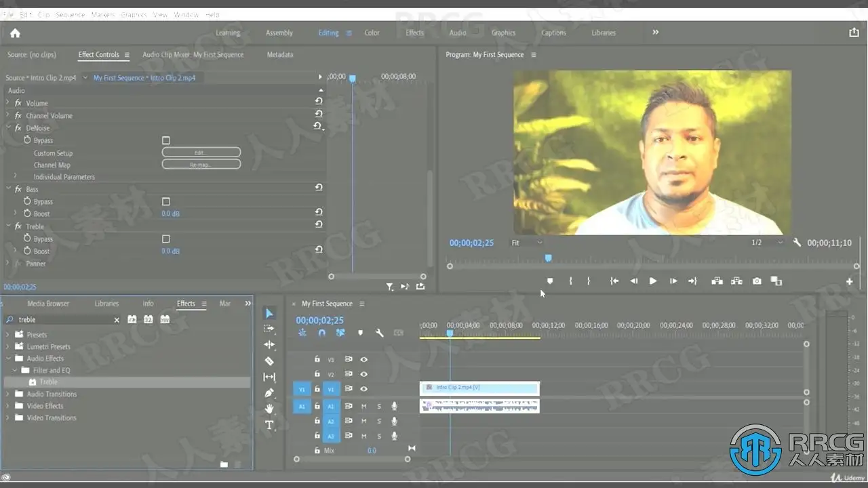Expand DeNoise Individual Parameters
The width and height of the screenshot is (868, 488).
15,177
